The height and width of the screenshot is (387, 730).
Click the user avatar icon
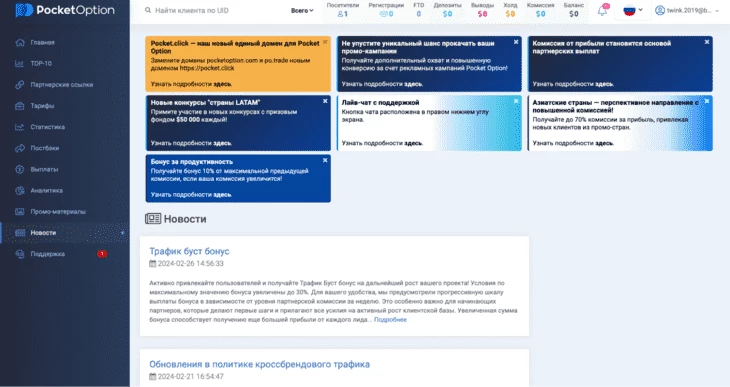660,10
